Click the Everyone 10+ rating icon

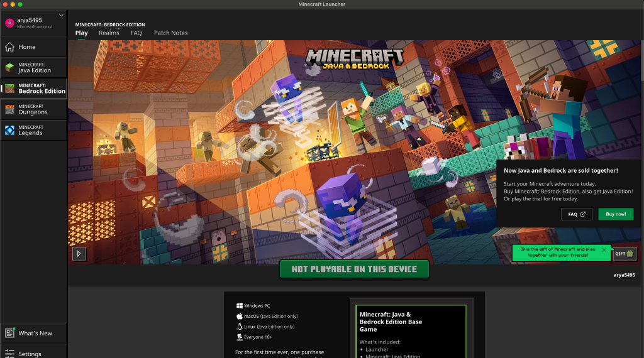point(240,337)
